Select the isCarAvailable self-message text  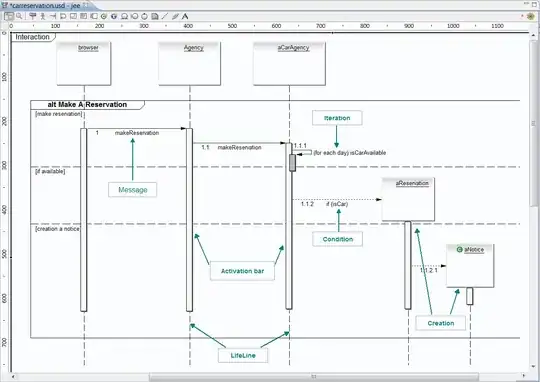(x=350, y=153)
